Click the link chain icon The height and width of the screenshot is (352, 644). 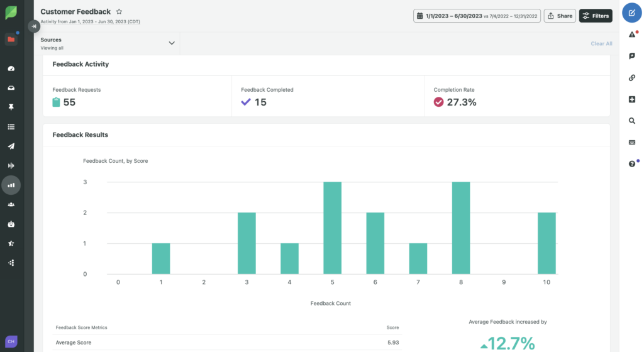pyautogui.click(x=632, y=78)
